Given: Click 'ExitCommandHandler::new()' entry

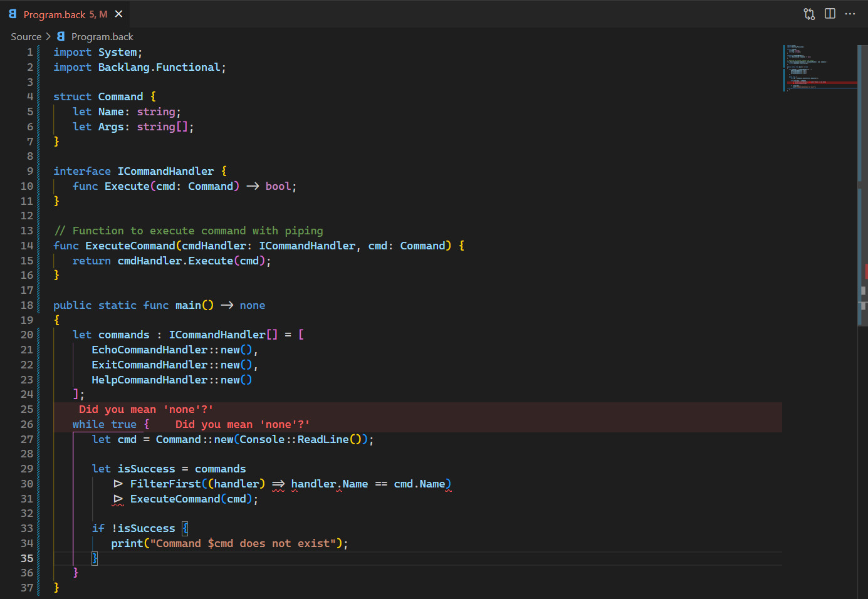Looking at the screenshot, I should tap(172, 365).
